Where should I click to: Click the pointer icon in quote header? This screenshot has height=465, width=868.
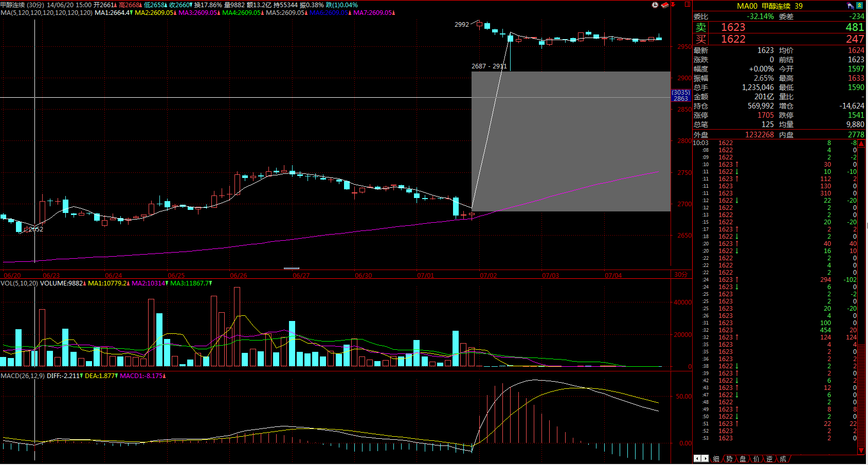(851, 6)
